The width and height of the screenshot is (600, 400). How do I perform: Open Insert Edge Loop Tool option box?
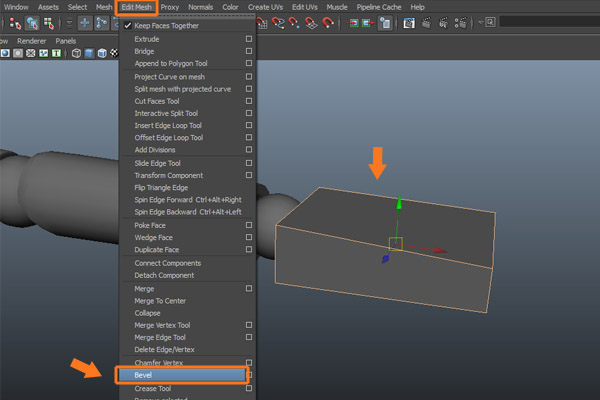249,126
